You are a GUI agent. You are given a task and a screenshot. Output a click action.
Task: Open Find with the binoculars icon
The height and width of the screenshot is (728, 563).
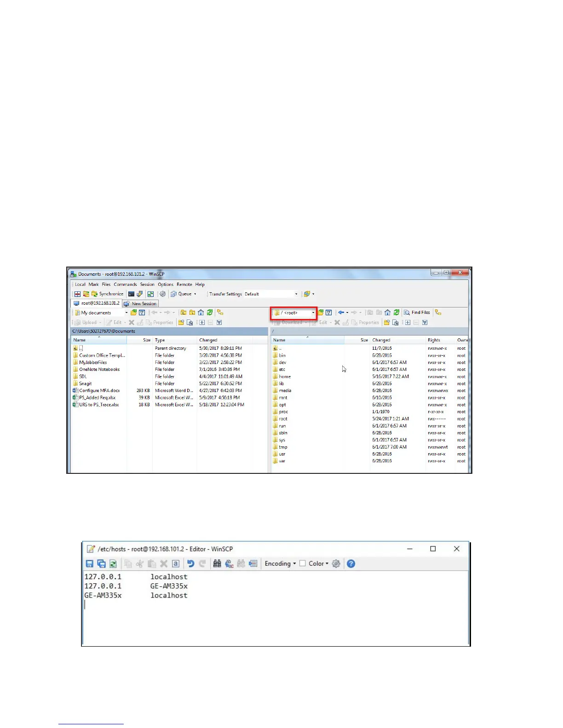click(218, 563)
